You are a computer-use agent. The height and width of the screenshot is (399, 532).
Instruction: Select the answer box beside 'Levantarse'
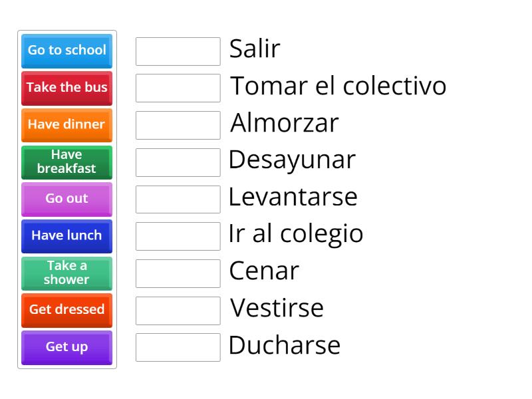coord(177,199)
